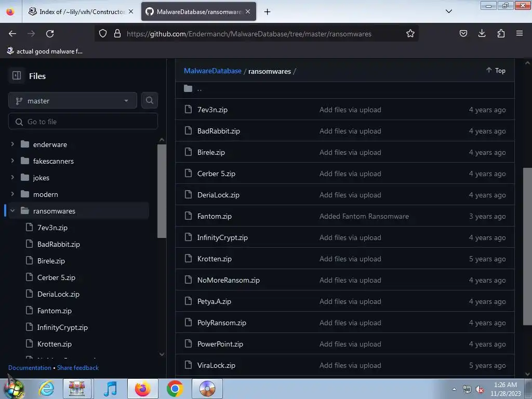Open the MalwareDatabase breadcrumb link

(212, 71)
